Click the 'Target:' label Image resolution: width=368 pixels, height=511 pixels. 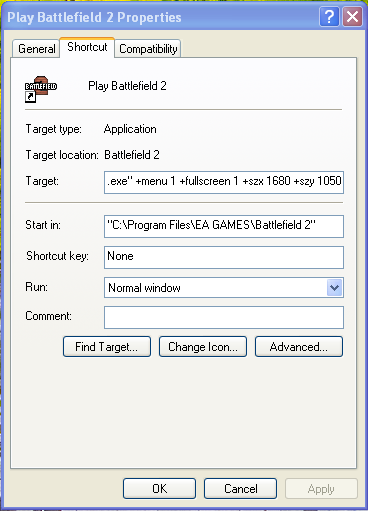[42, 181]
